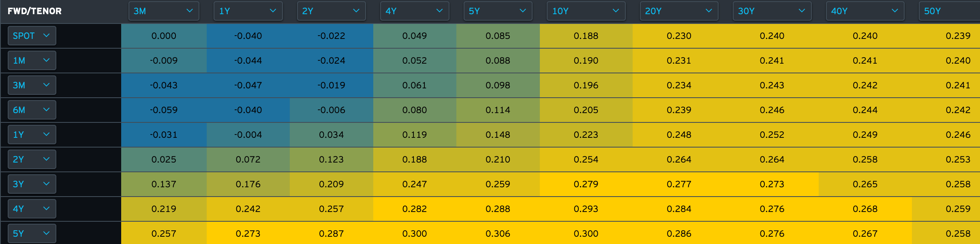Open the 20Y tenor column dropdown
The width and height of the screenshot is (980, 244).
pos(679,11)
